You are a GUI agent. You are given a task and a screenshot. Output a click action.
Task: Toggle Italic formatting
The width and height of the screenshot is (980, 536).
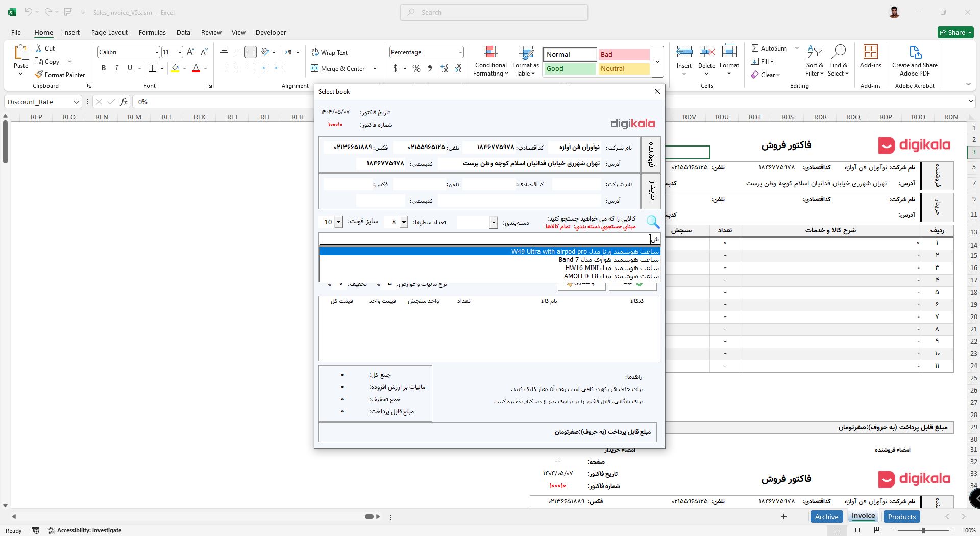pos(116,68)
